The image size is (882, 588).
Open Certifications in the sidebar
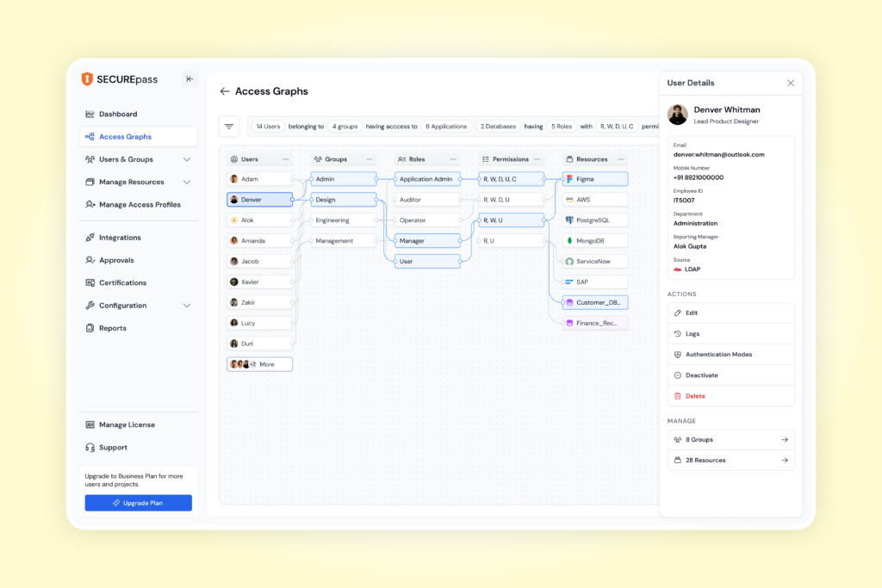point(139,282)
